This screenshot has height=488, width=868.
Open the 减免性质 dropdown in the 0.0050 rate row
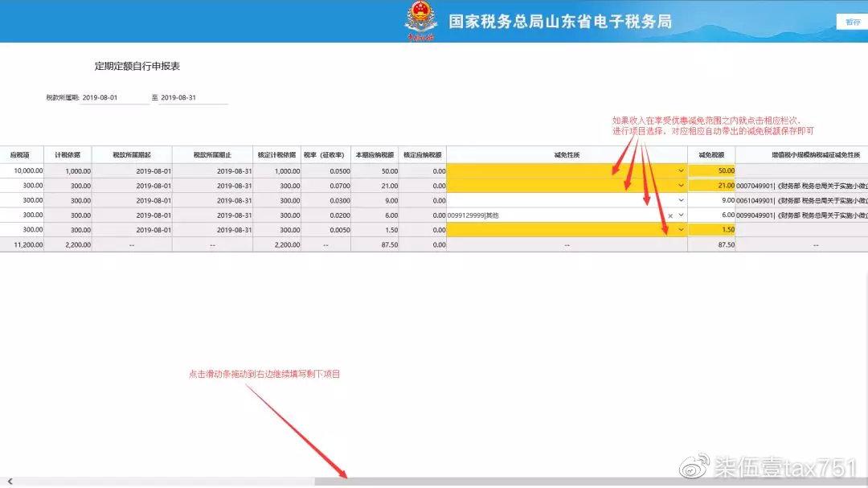click(681, 230)
